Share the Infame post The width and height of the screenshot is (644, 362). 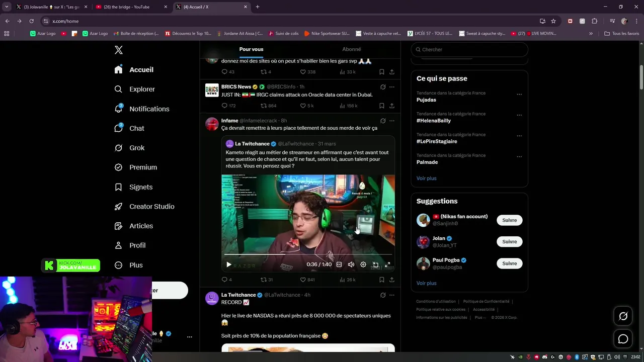[x=391, y=280]
